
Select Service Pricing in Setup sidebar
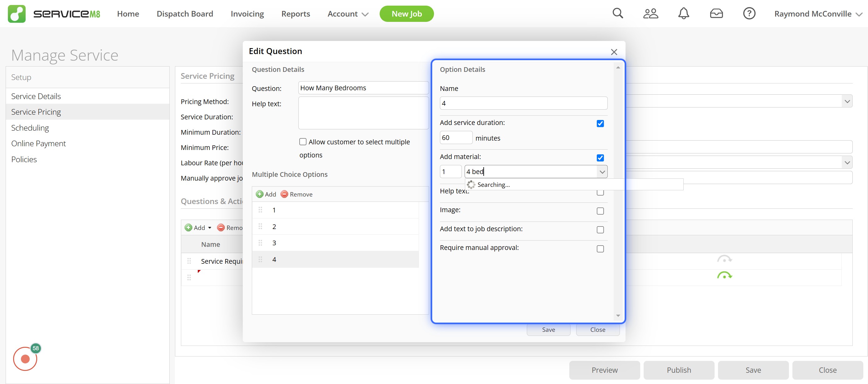87,112
